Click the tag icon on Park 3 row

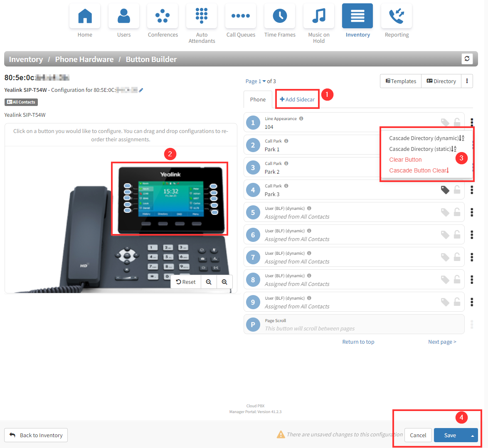(445, 190)
